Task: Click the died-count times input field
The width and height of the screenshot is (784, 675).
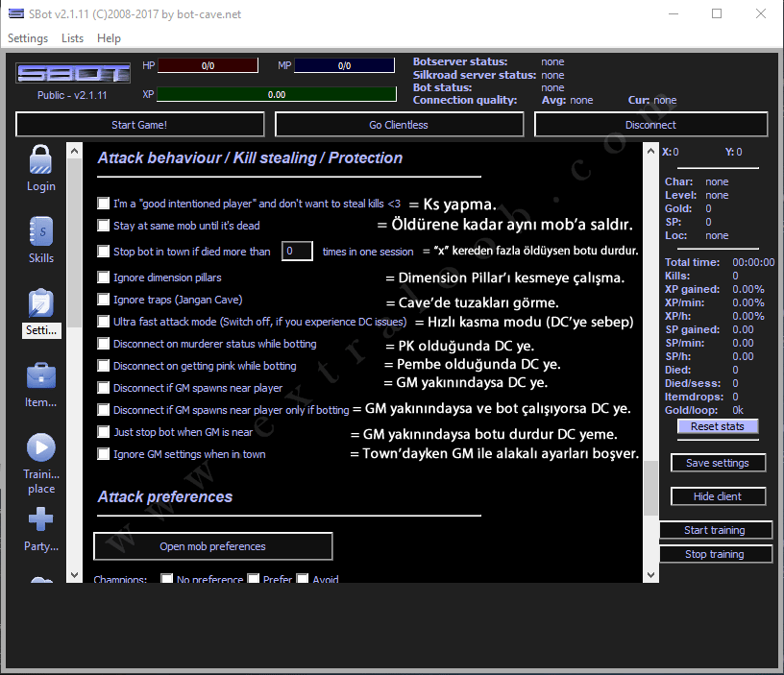Action: pos(297,251)
